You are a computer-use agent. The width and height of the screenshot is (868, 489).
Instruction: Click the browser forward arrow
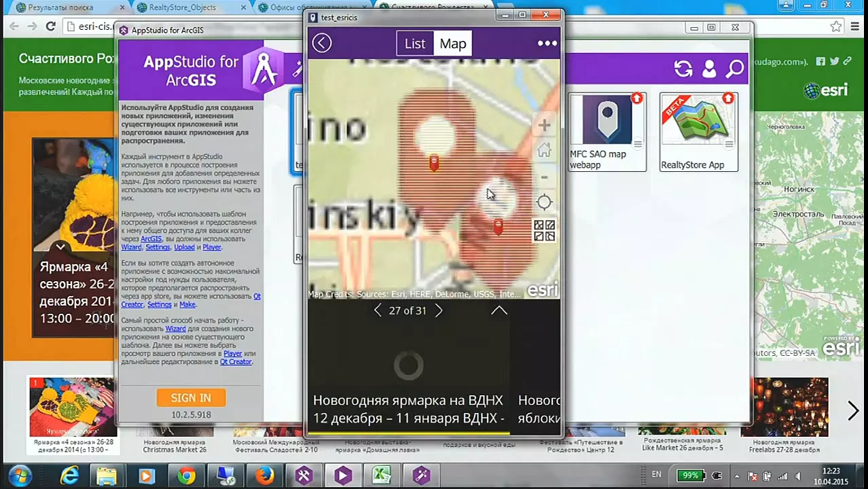pos(32,26)
